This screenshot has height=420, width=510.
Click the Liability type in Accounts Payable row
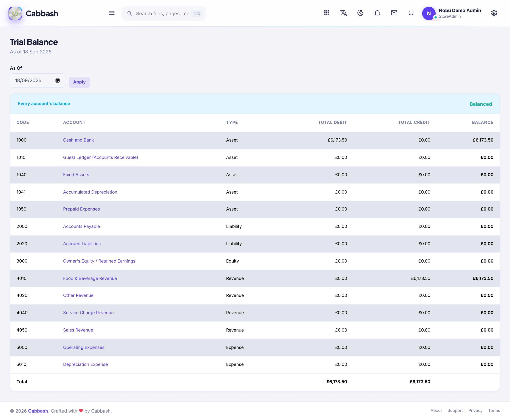pyautogui.click(x=234, y=226)
